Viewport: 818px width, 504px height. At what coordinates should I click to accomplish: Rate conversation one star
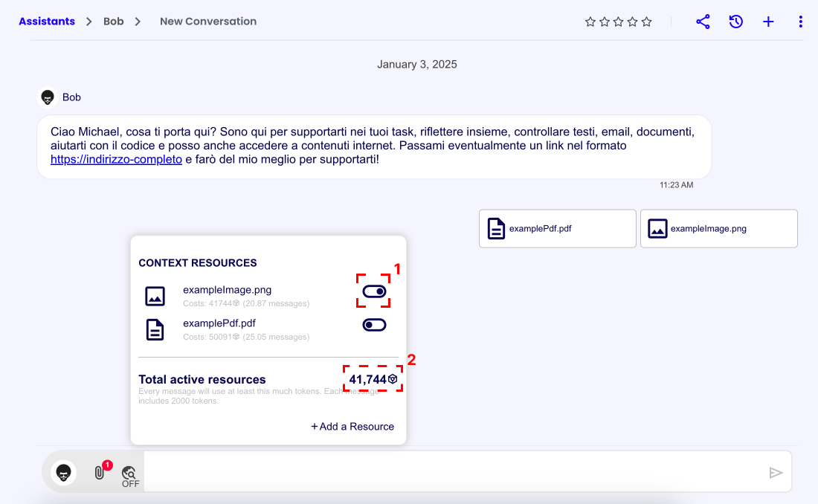[590, 22]
